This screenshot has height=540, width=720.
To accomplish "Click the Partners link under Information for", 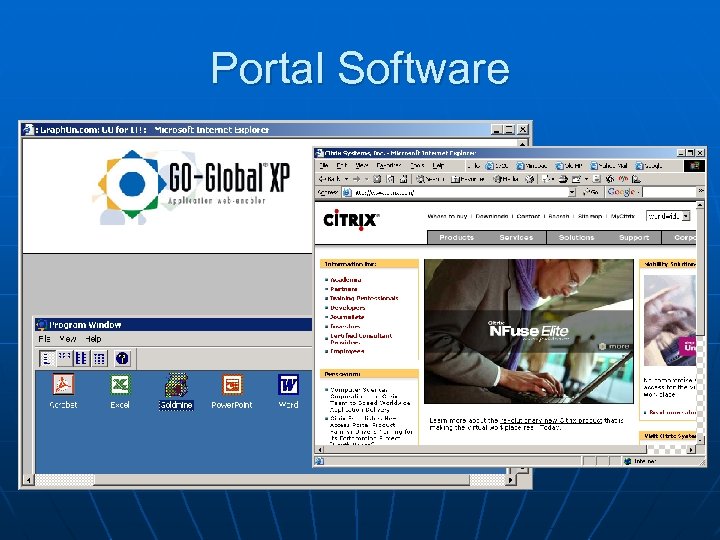I will coord(344,289).
